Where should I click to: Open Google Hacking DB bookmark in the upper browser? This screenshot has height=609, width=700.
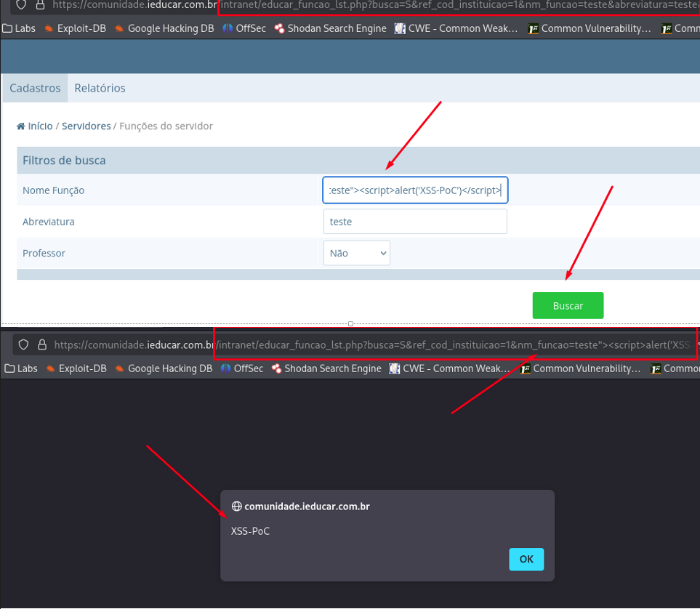(164, 28)
